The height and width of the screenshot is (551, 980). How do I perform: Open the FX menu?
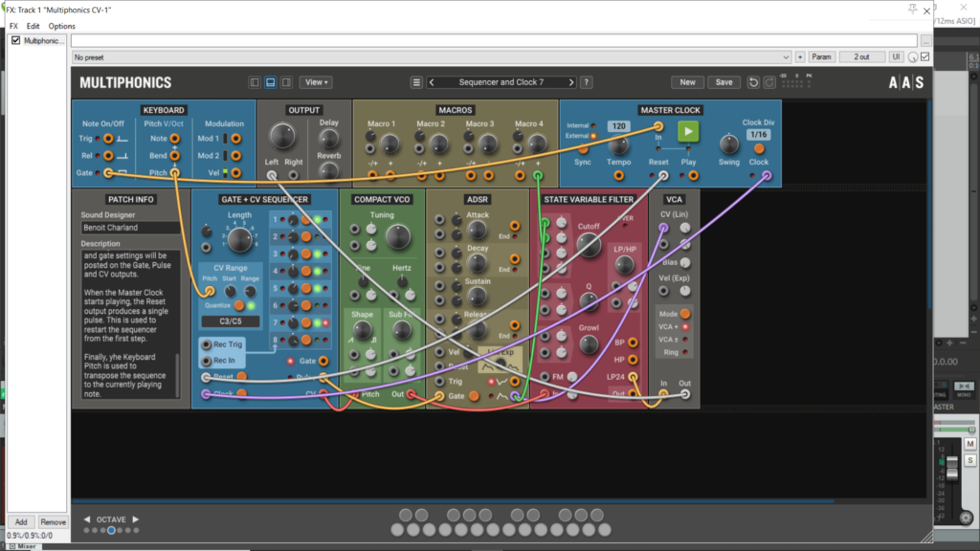click(13, 26)
